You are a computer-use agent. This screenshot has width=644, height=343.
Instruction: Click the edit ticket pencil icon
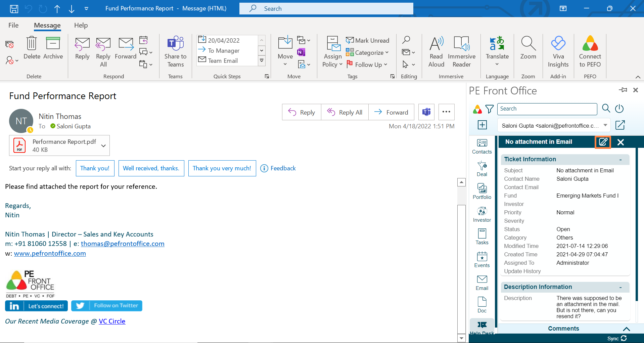click(603, 142)
